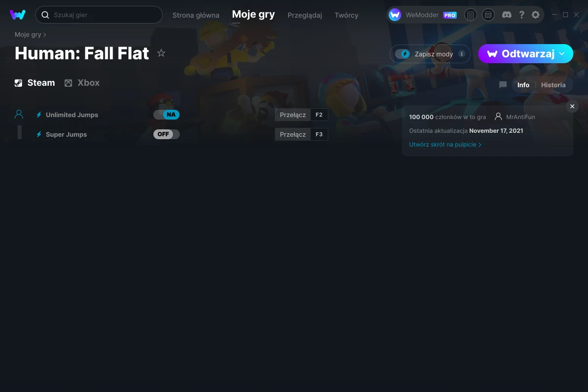Viewport: 588px width, 392px height.
Task: Expand the Odtwarzaj dropdown arrow
Action: 562,54
